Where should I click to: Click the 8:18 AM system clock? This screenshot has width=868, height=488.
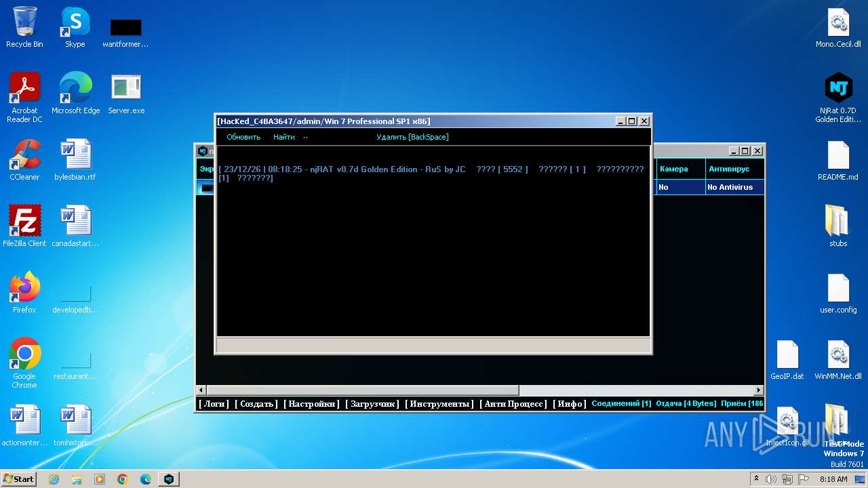(833, 479)
